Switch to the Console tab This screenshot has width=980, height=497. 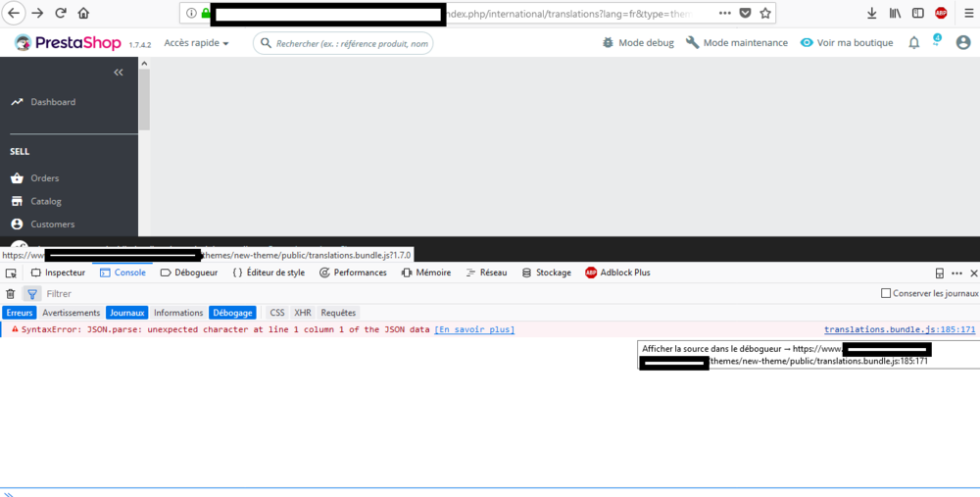(x=123, y=273)
